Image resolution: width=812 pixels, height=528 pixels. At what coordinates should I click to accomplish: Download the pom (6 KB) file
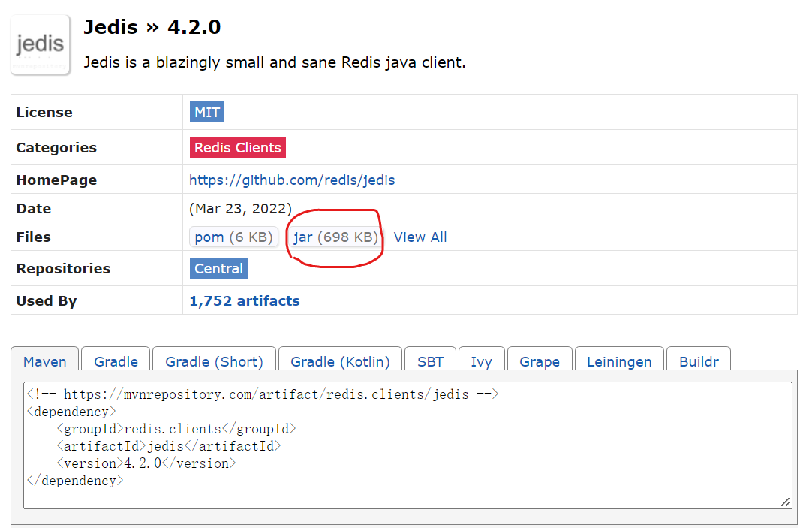(x=233, y=237)
